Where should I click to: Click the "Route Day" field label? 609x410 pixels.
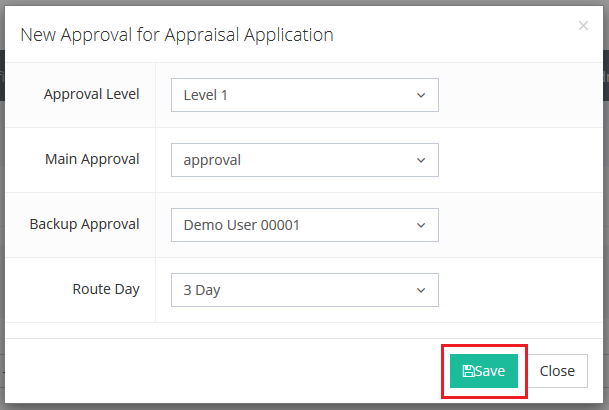pyautogui.click(x=106, y=289)
